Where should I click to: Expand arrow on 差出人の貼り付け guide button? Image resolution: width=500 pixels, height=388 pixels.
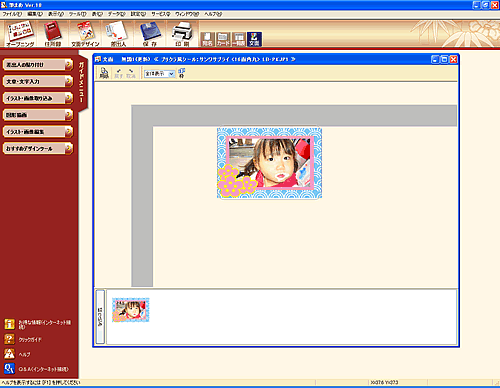tap(68, 65)
